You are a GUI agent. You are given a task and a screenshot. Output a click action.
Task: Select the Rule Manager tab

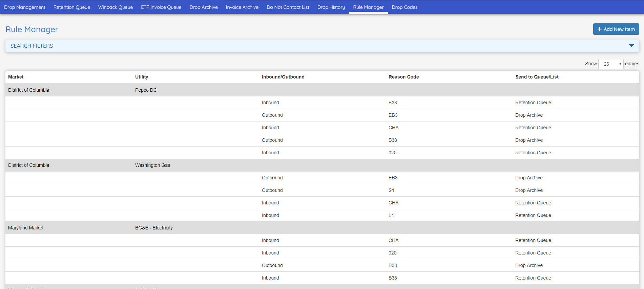pos(369,7)
